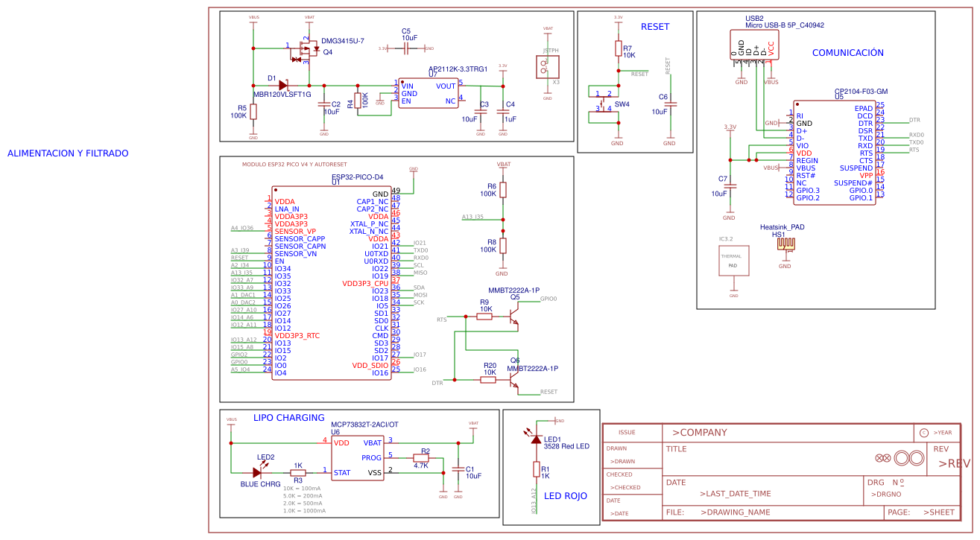Click the THERMAL PAD symbol IC3.2
Viewport: 980px width, 540px height.
(x=733, y=260)
